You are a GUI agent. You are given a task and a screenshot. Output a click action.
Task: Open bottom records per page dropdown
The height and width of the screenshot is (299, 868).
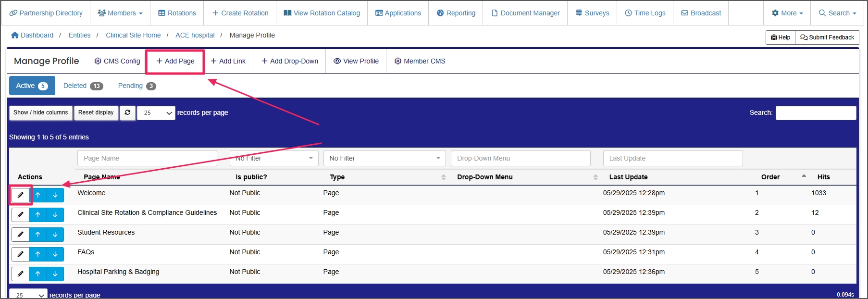(28, 294)
